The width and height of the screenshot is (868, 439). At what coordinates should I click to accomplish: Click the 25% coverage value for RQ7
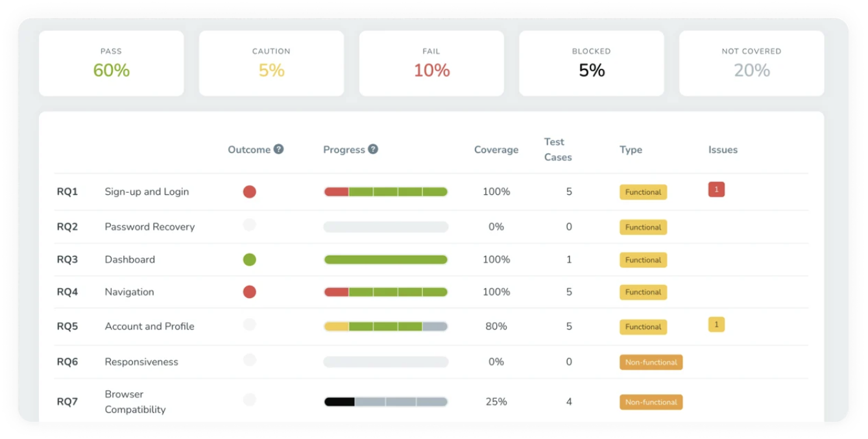click(x=496, y=401)
